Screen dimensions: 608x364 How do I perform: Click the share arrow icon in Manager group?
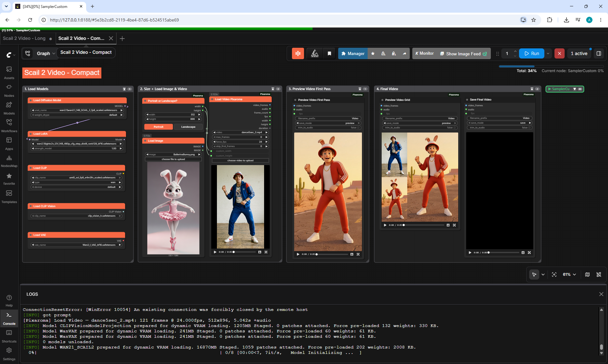click(x=404, y=53)
